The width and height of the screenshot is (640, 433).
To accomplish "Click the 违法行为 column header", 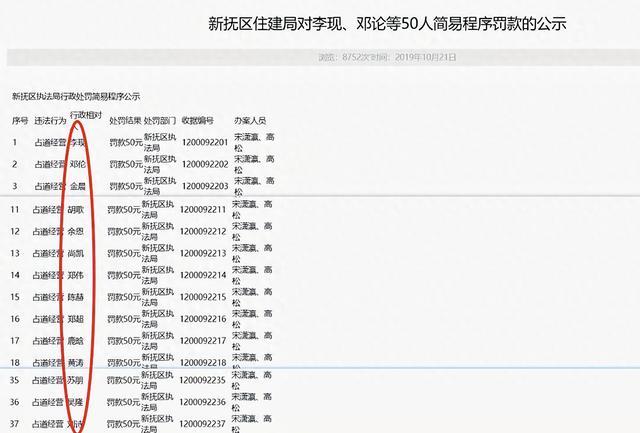I will coord(50,119).
